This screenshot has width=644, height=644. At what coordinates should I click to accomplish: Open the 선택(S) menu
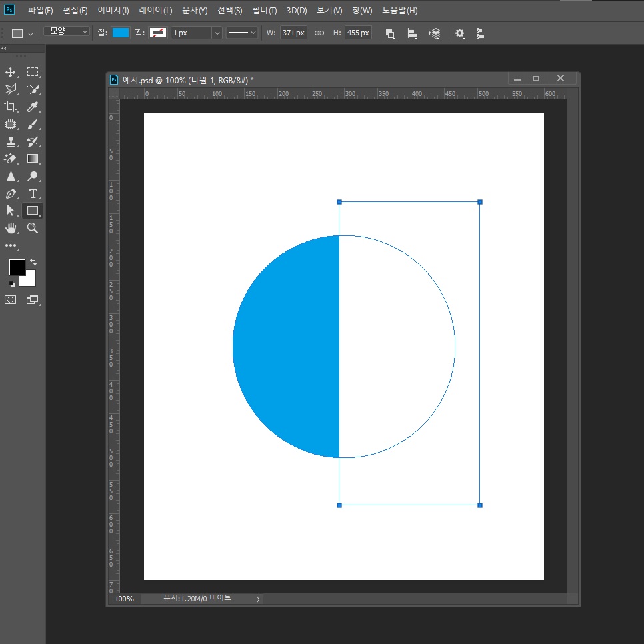229,10
